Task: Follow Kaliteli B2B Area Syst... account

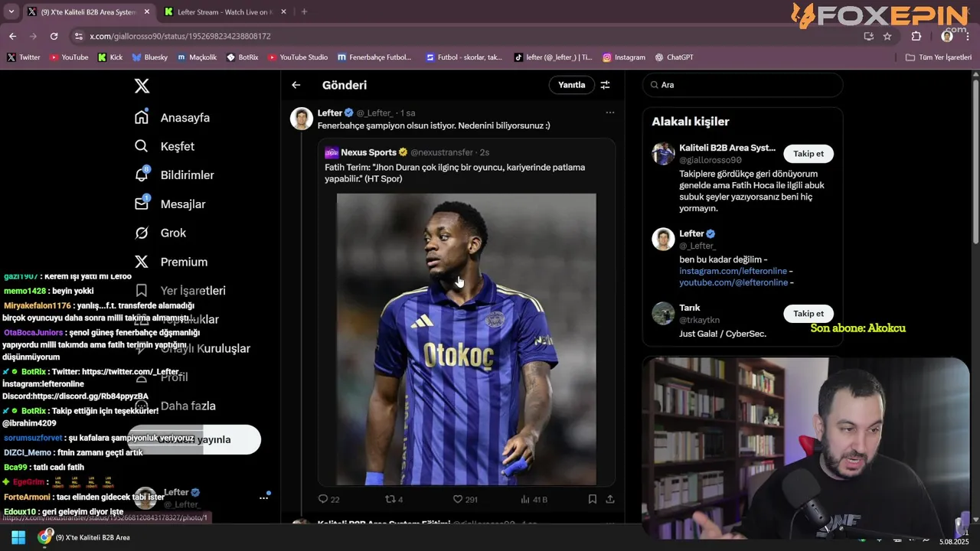Action: point(808,154)
